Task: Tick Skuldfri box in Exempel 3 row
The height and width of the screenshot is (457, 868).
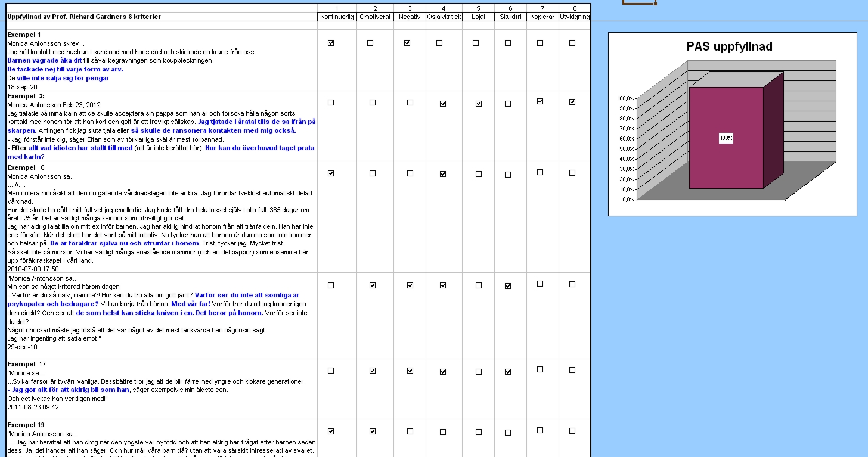Action: pyautogui.click(x=508, y=104)
